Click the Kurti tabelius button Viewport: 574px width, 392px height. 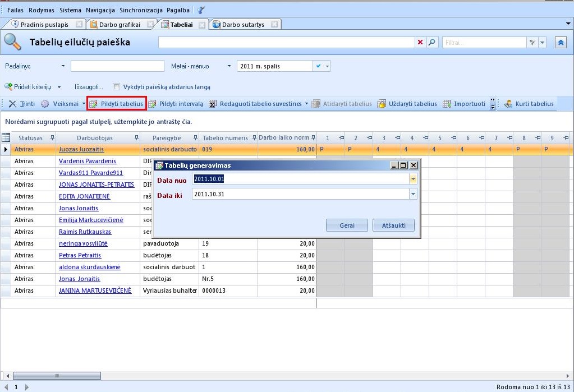point(529,104)
